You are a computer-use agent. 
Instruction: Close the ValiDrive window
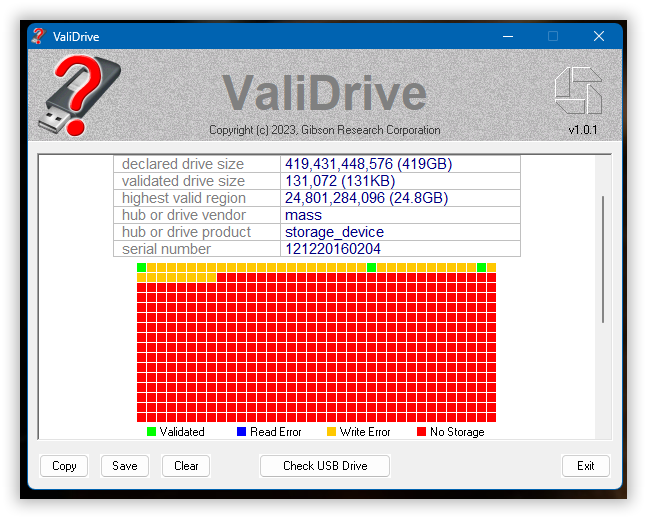tap(599, 36)
